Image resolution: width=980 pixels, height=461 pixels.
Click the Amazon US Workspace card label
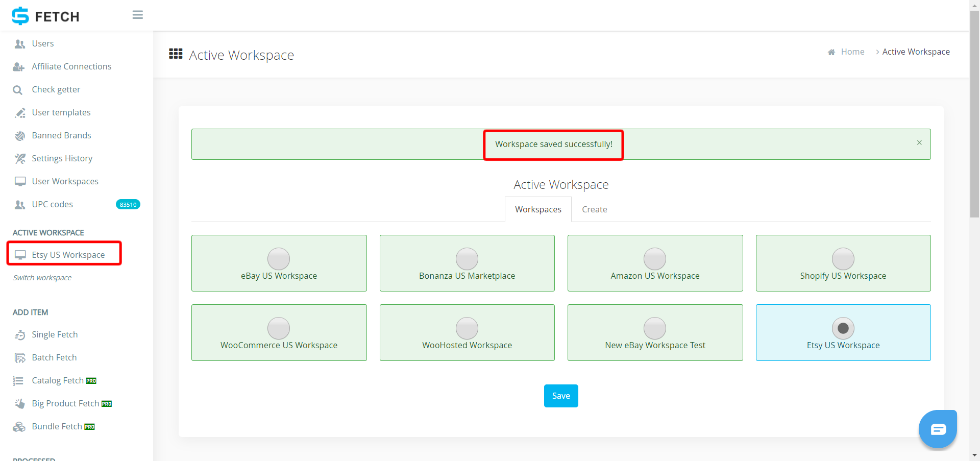(x=655, y=276)
